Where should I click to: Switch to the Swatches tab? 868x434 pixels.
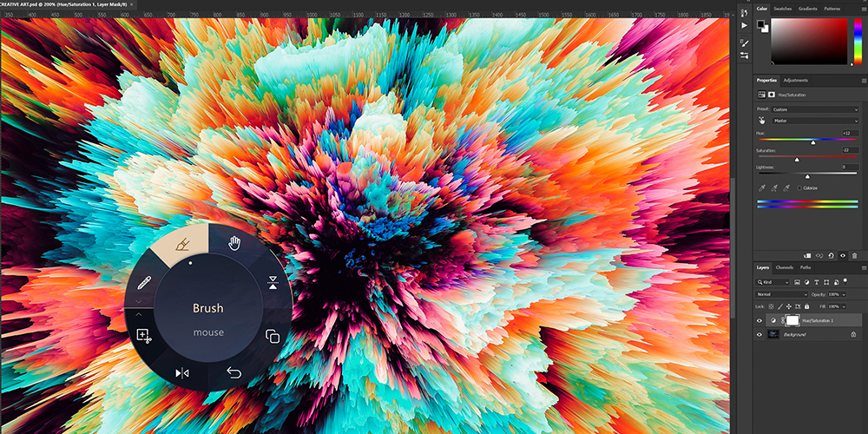(782, 9)
